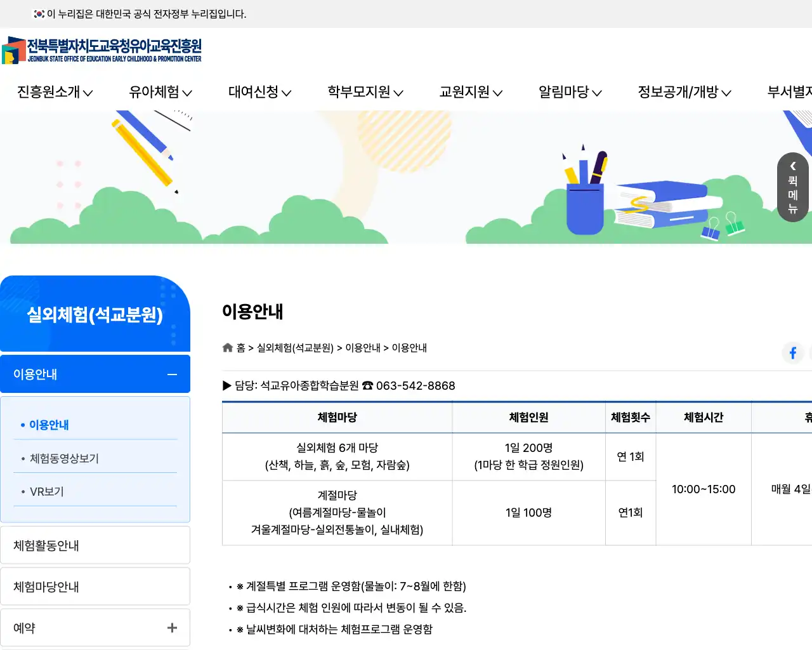812x650 pixels.
Task: Expand the 예약 section with the plus icon
Action: pos(171,627)
